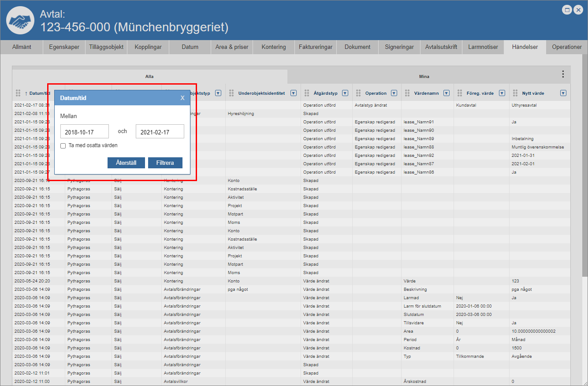Open filter dropdown for Underobjektsidentitet column
The image size is (588, 386).
(x=294, y=93)
